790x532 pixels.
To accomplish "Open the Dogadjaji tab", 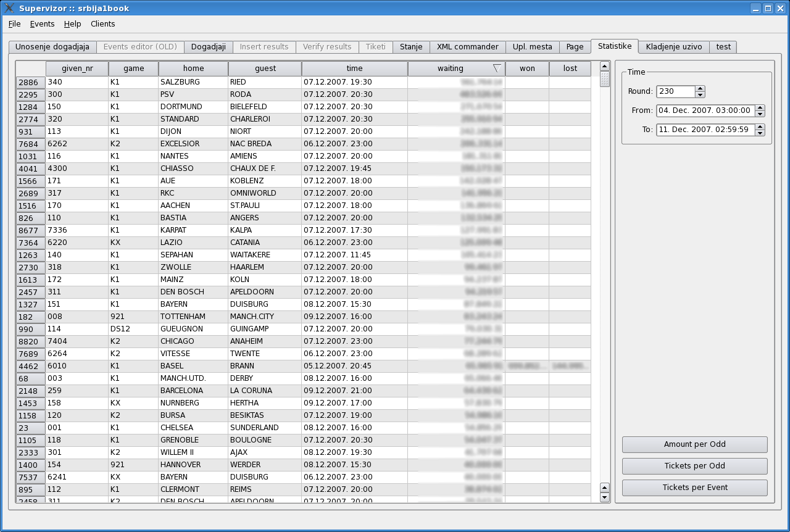I will tap(208, 47).
